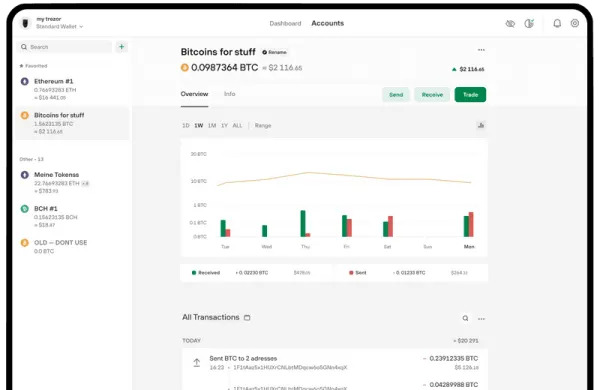Open the Info tab
This screenshot has height=390, width=600.
click(230, 94)
